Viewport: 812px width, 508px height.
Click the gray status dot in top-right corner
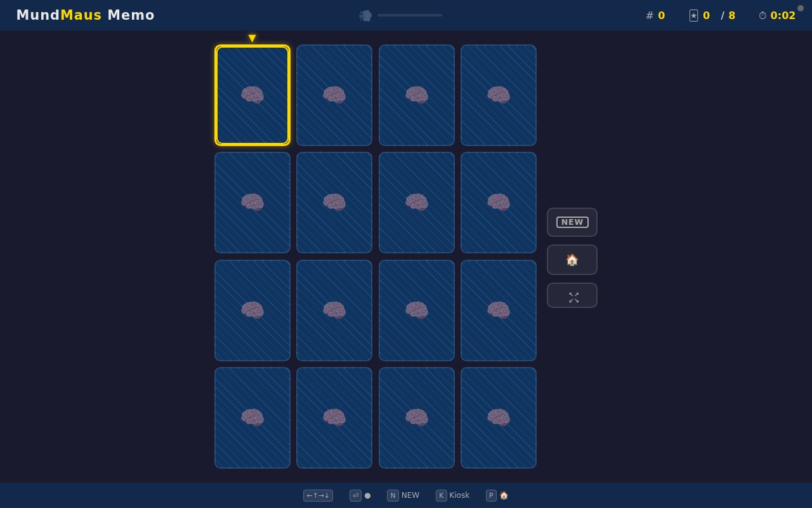point(801,8)
